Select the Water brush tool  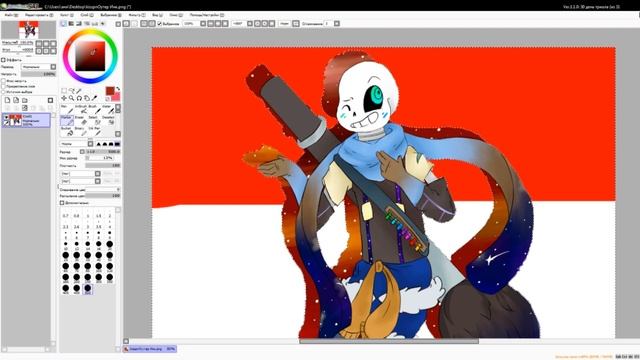point(108,109)
